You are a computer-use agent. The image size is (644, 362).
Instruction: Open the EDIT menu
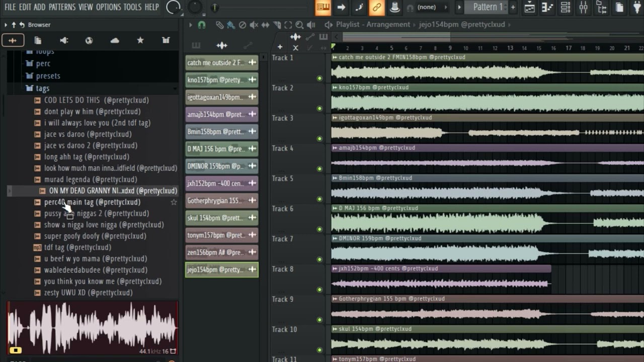(x=25, y=7)
